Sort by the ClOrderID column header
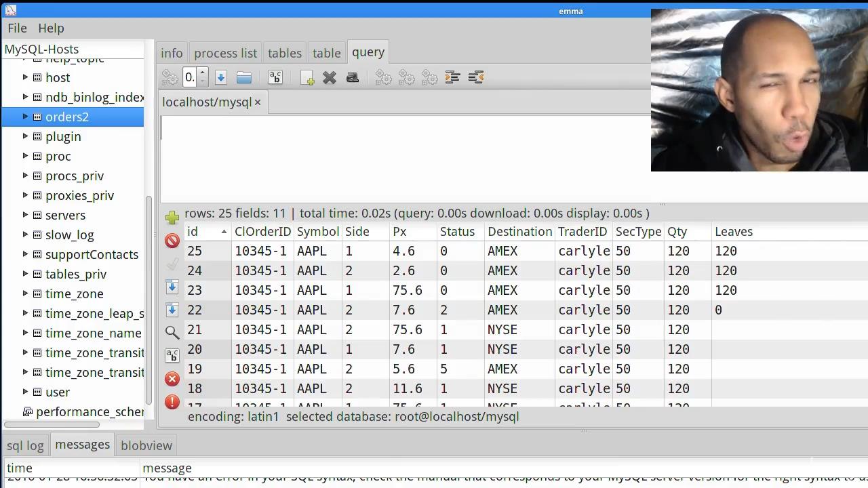Viewport: 868px width, 488px height. click(263, 232)
